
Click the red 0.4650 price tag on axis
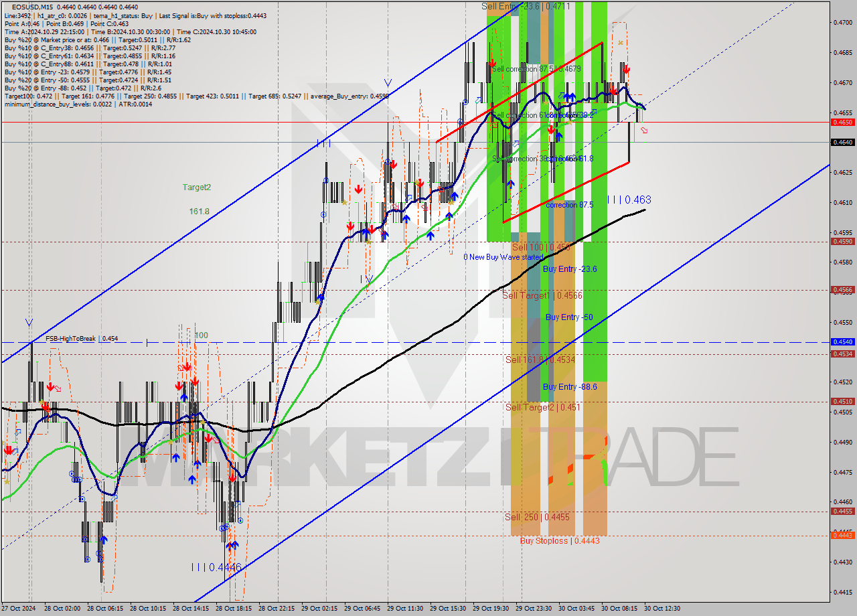point(842,123)
